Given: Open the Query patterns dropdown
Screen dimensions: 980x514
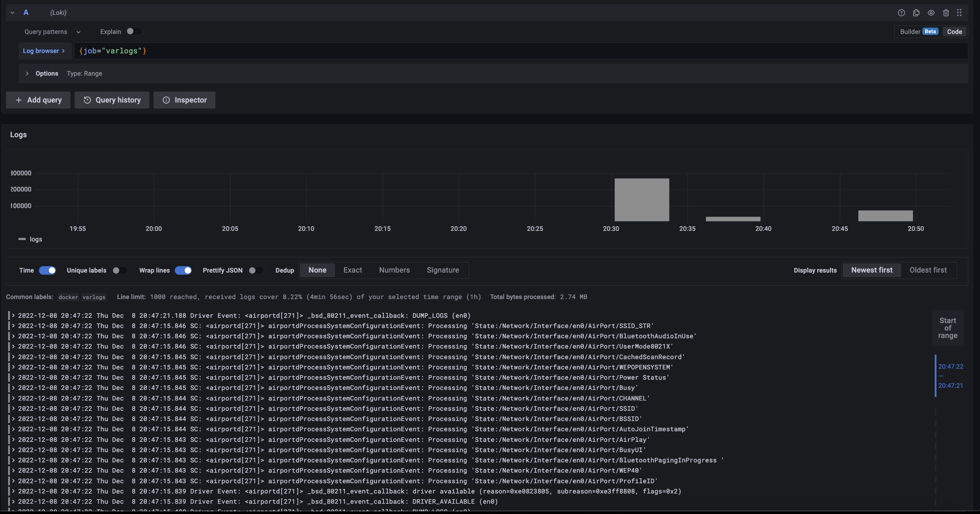Looking at the screenshot, I should tap(52, 32).
